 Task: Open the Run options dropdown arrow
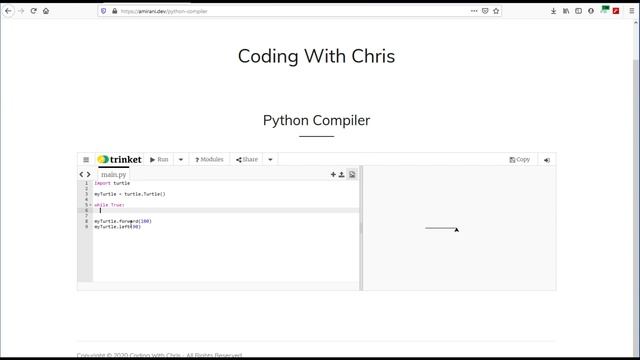click(181, 160)
